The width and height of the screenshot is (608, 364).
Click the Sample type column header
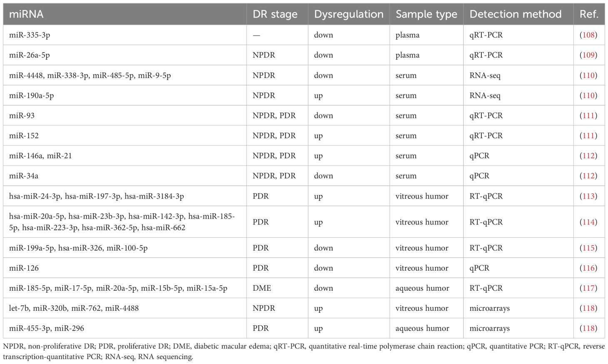pos(426,14)
